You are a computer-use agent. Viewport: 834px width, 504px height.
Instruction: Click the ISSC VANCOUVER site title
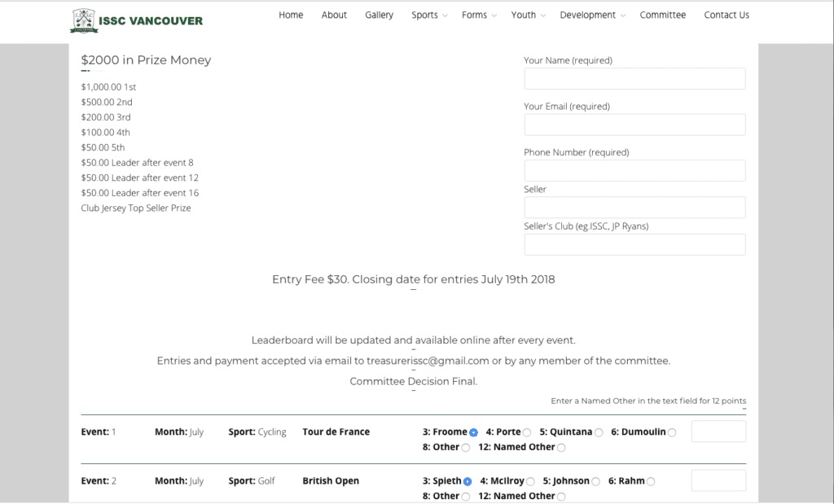151,21
